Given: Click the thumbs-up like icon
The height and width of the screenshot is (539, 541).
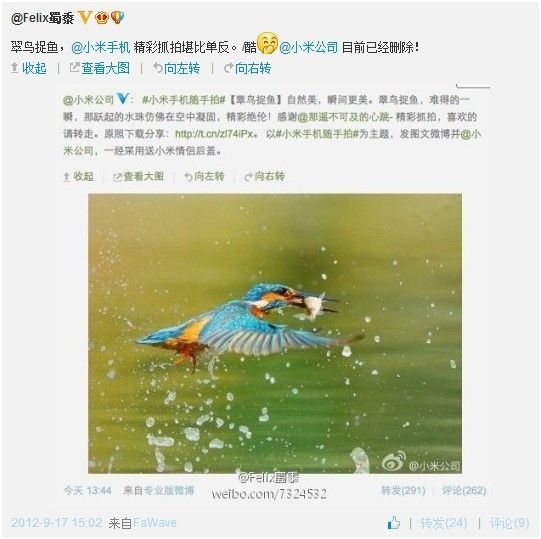Looking at the screenshot, I should [394, 522].
